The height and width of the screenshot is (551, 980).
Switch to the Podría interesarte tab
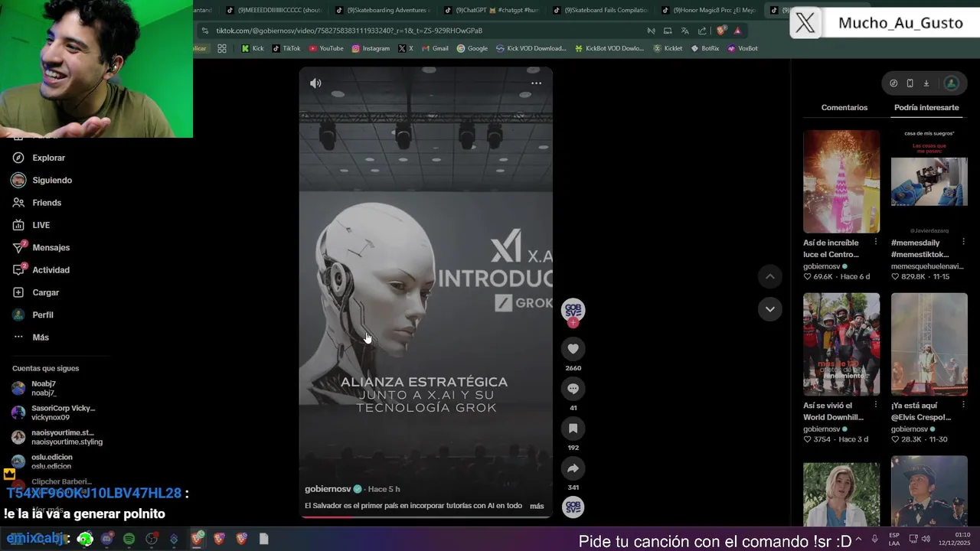(926, 108)
